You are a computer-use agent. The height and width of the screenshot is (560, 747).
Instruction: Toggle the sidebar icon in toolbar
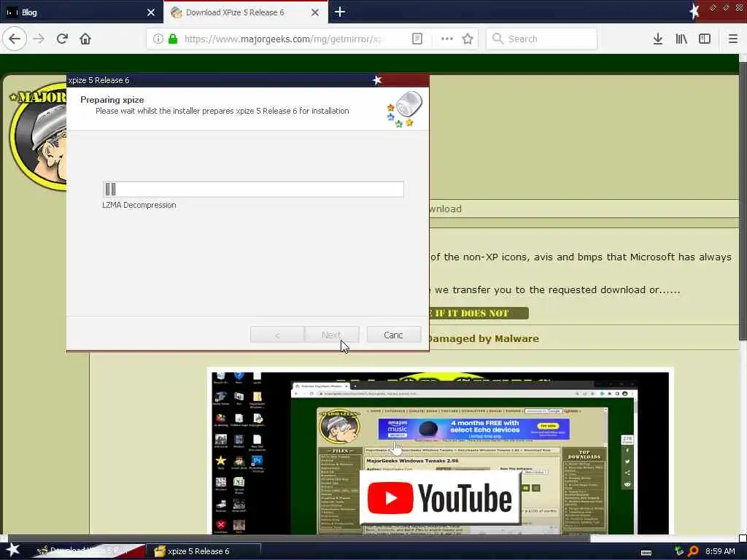(x=705, y=39)
